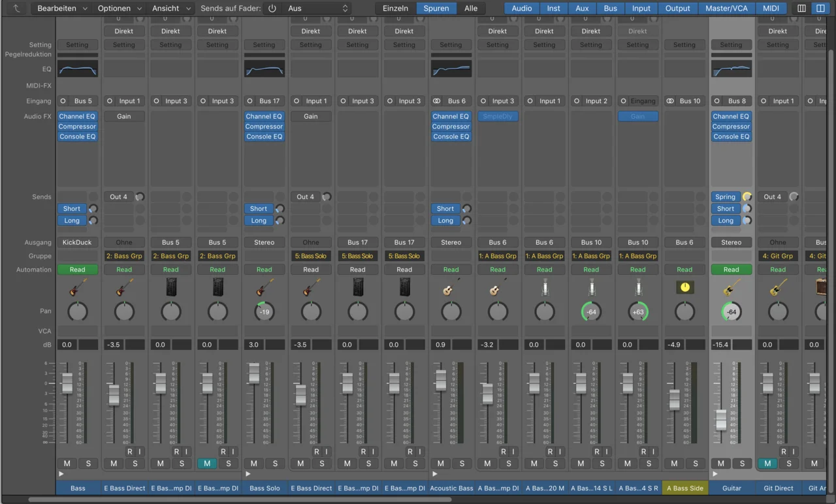Click the amp icon on the Bus 17 strip
The width and height of the screenshot is (836, 504).
[x=357, y=287]
